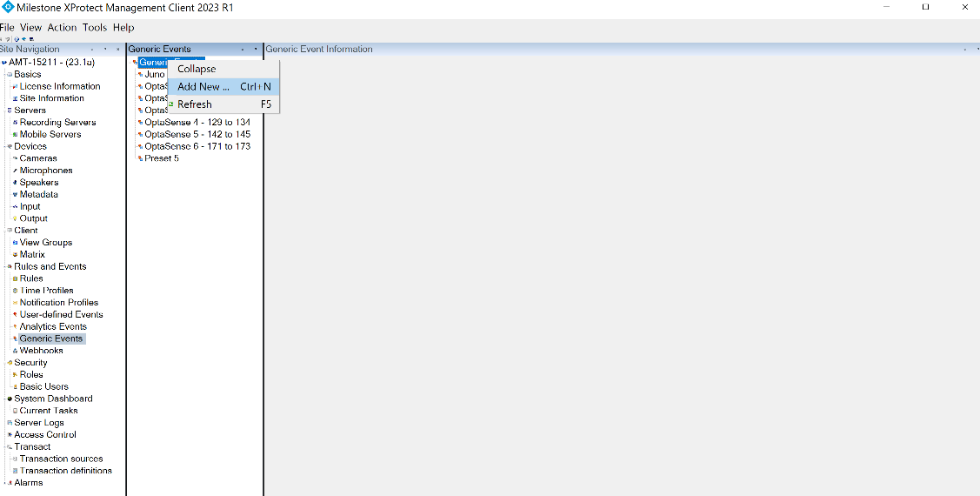The width and height of the screenshot is (980, 496).
Task: Open Transaction sources under Transact
Action: (61, 459)
